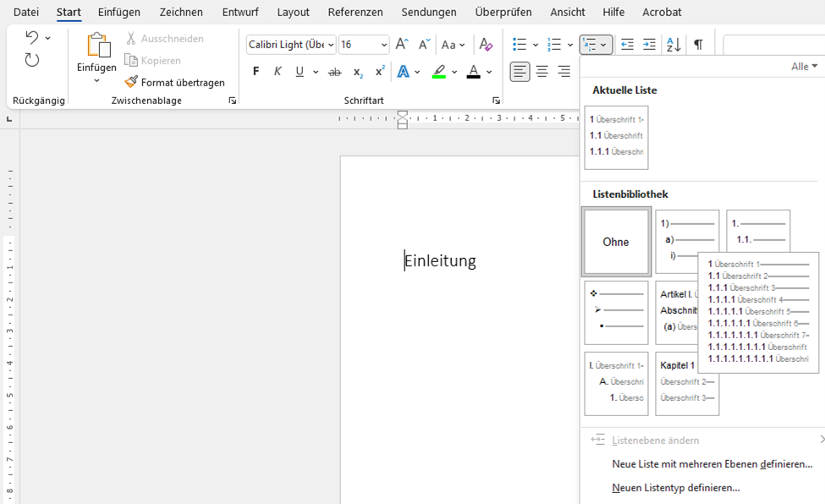Open the font size dropdown
This screenshot has width=825, height=504.
click(384, 45)
